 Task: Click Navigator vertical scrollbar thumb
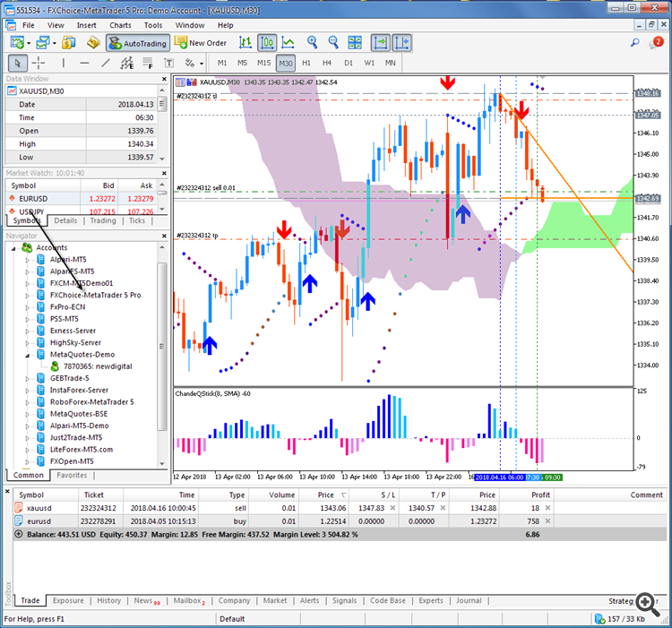[x=162, y=346]
